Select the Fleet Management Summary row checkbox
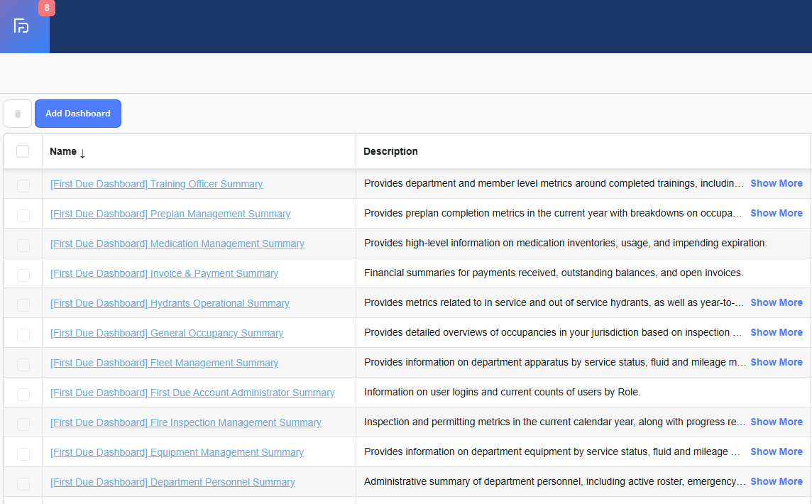Viewport: 812px width, 504px height. [x=23, y=364]
